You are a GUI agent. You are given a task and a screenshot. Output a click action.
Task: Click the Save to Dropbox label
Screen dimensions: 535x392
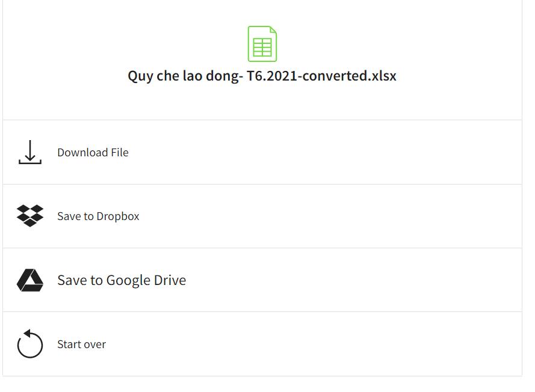click(x=98, y=216)
